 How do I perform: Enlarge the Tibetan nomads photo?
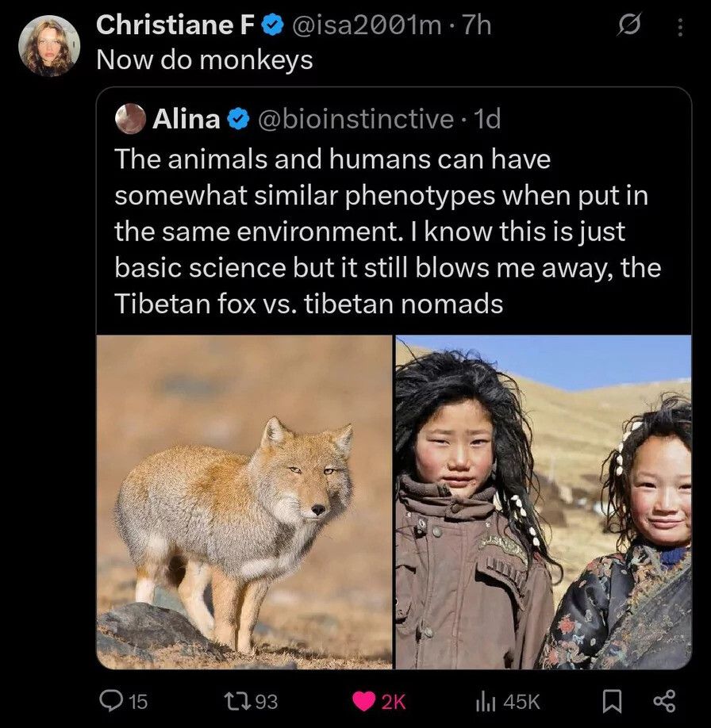[x=544, y=501]
